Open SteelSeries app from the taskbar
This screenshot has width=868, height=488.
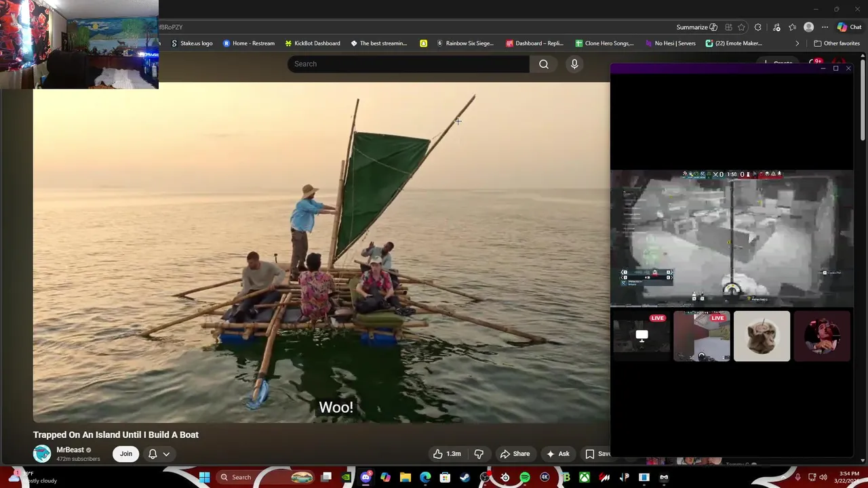click(x=505, y=477)
